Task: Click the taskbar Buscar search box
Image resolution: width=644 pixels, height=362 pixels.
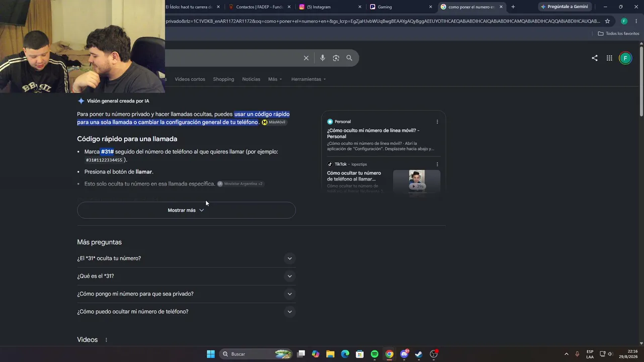Action: pyautogui.click(x=257, y=354)
